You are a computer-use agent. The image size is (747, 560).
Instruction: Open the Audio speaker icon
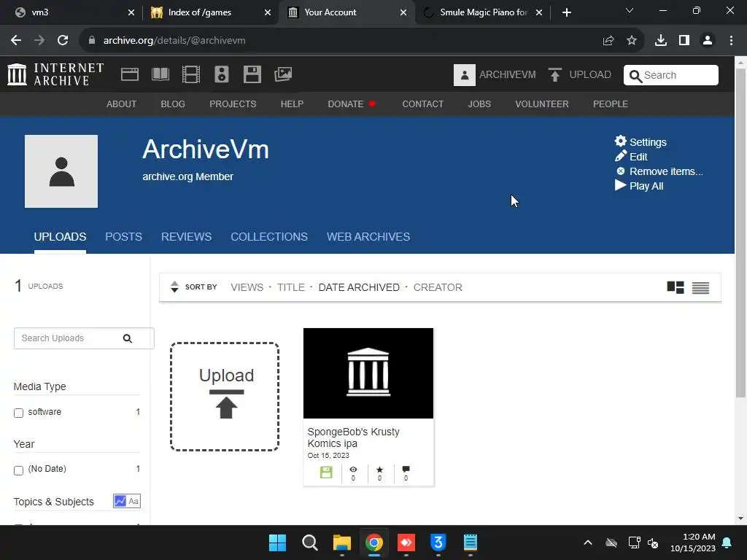222,74
